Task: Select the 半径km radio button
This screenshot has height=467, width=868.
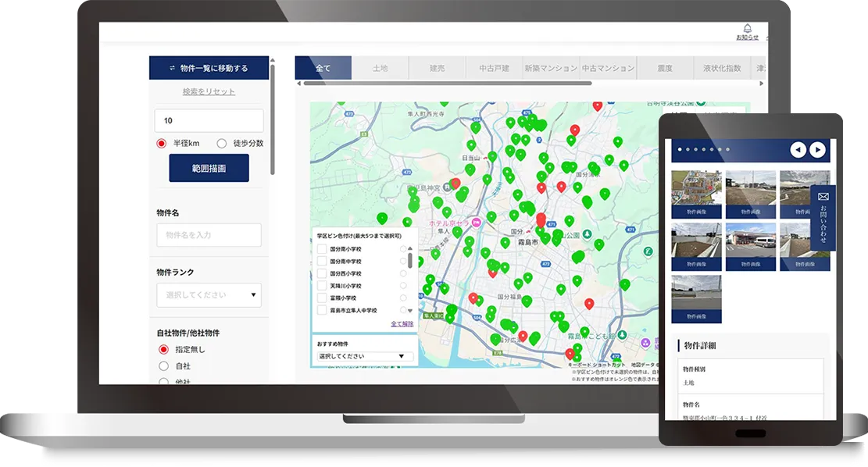Action: click(x=162, y=143)
